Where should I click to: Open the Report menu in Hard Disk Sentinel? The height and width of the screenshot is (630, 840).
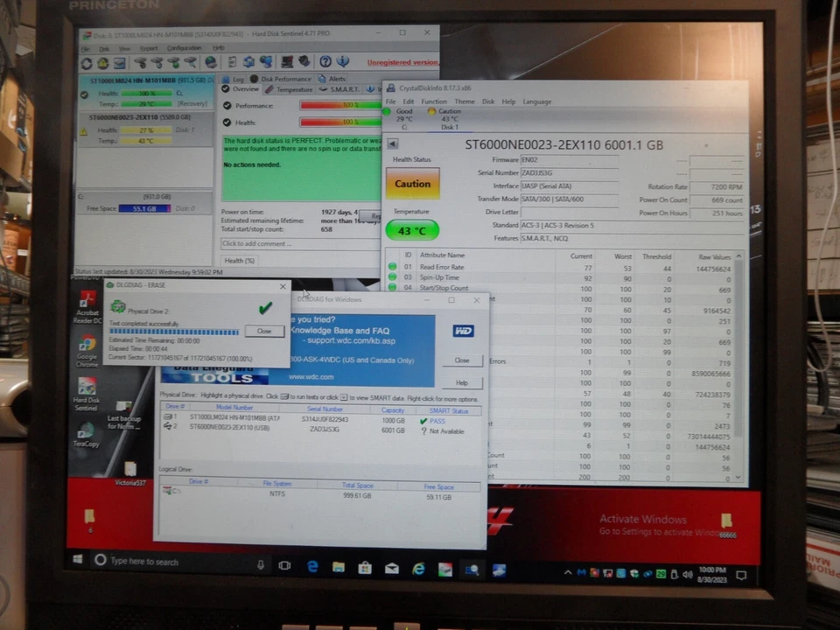pyautogui.click(x=150, y=48)
